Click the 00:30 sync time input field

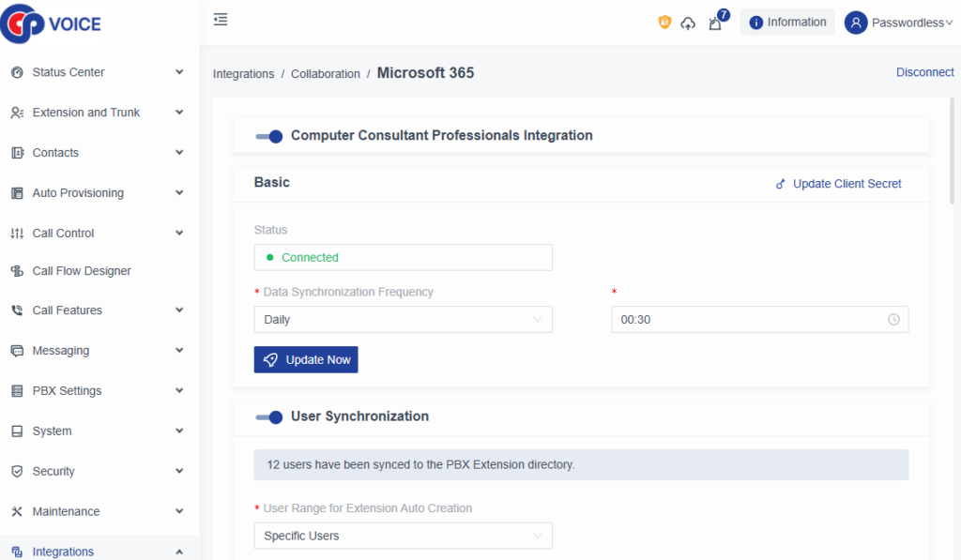749,320
